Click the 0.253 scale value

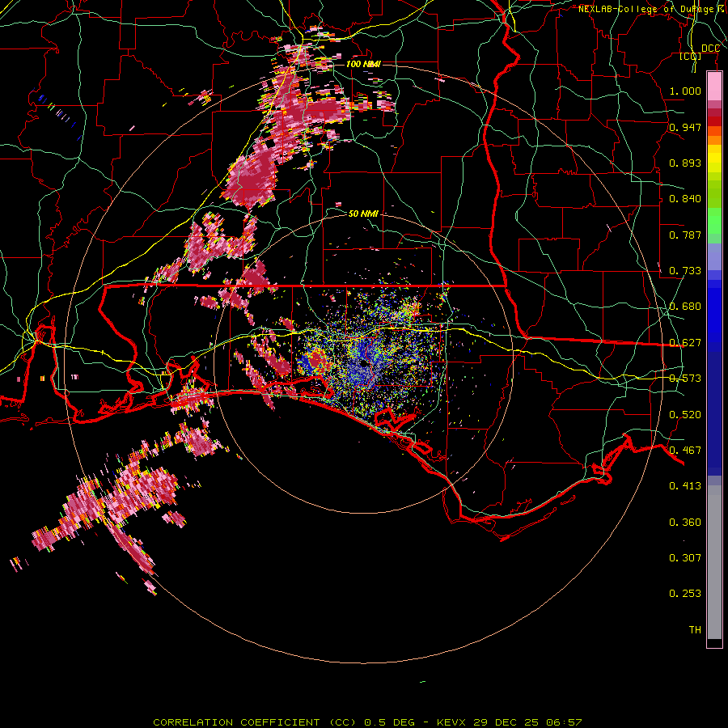pyautogui.click(x=685, y=594)
